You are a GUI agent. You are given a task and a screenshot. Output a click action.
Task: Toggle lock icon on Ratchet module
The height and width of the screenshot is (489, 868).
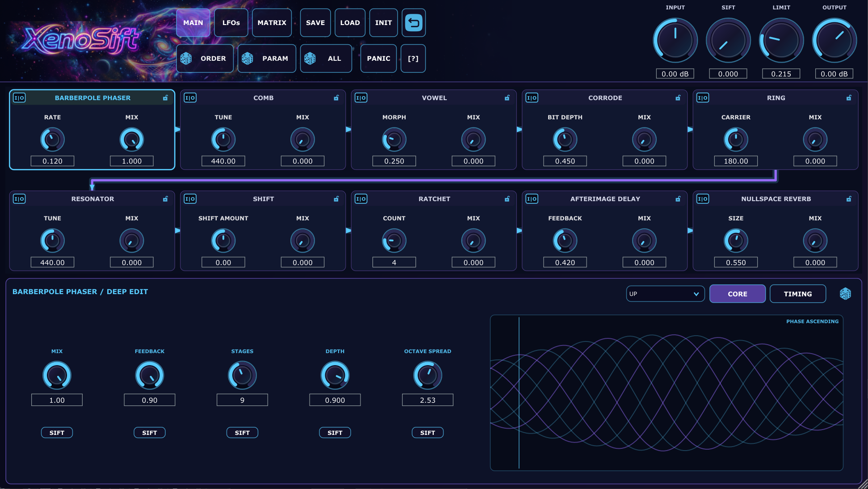(507, 199)
